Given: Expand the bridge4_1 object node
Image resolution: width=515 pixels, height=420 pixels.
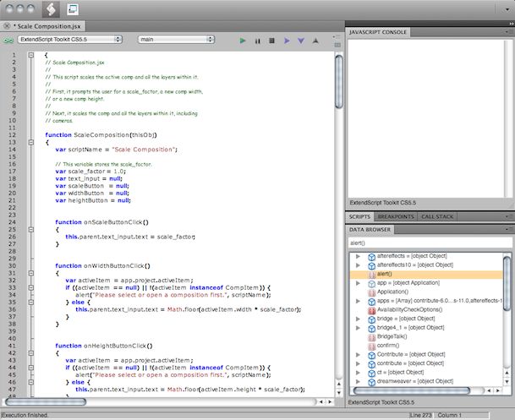Looking at the screenshot, I should (x=358, y=328).
